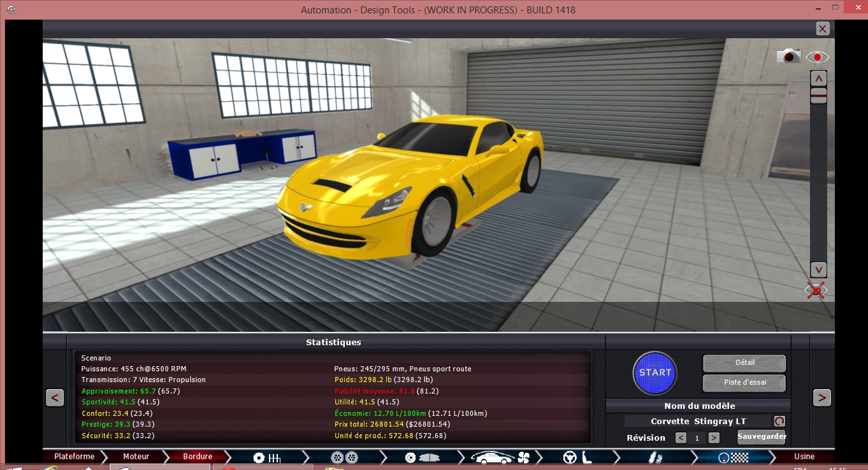
Task: Switch to the Usine tab
Action: click(804, 457)
